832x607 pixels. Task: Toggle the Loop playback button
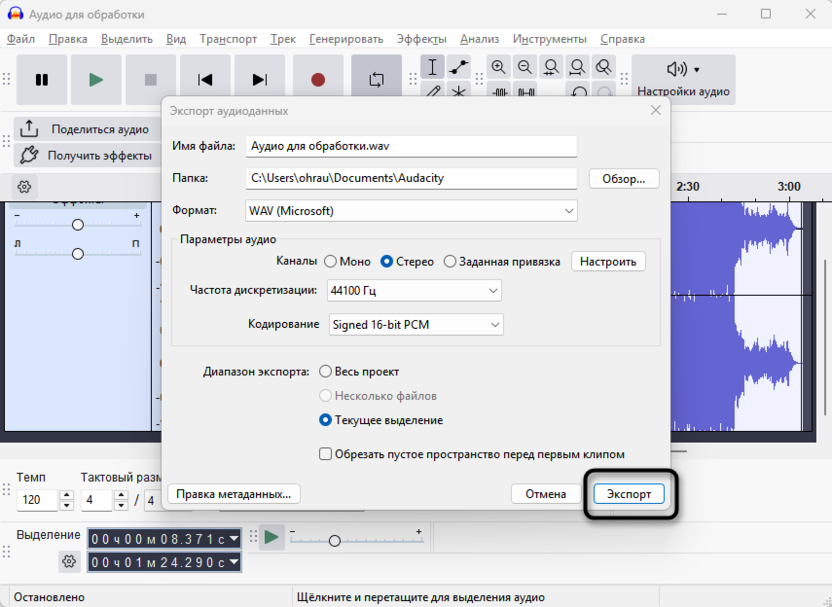(x=376, y=80)
